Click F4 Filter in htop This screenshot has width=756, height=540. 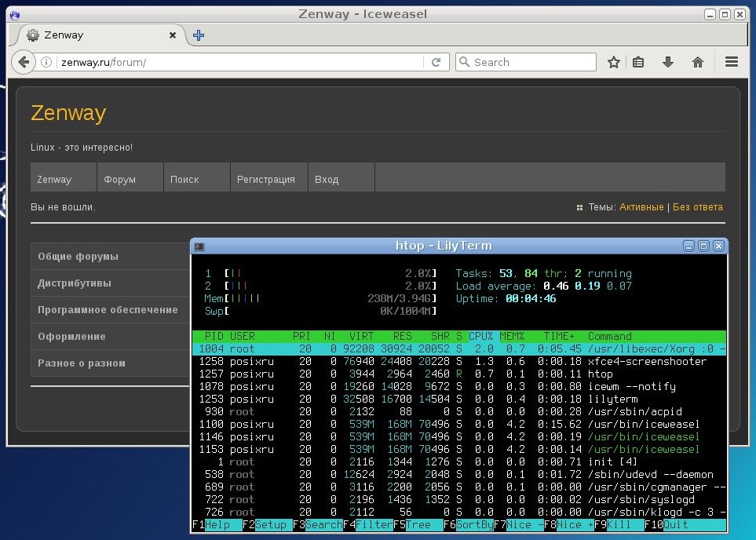pyautogui.click(x=368, y=524)
